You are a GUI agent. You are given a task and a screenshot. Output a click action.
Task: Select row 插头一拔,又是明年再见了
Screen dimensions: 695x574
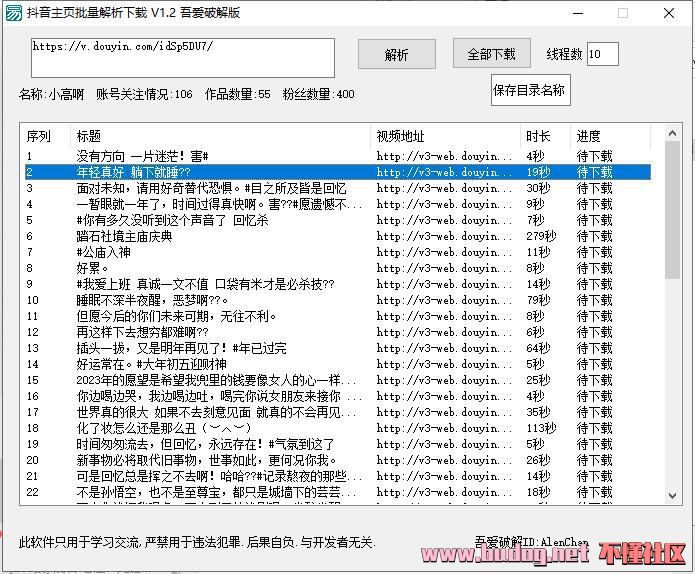click(x=338, y=348)
